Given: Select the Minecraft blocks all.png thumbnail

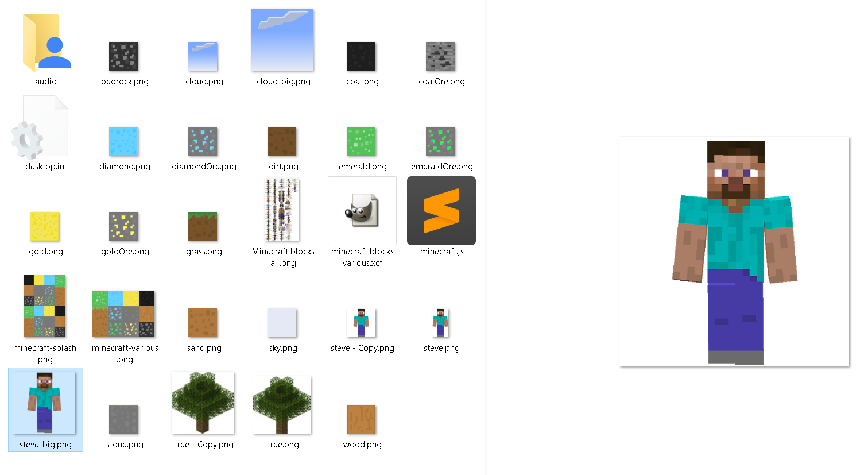Looking at the screenshot, I should (282, 210).
